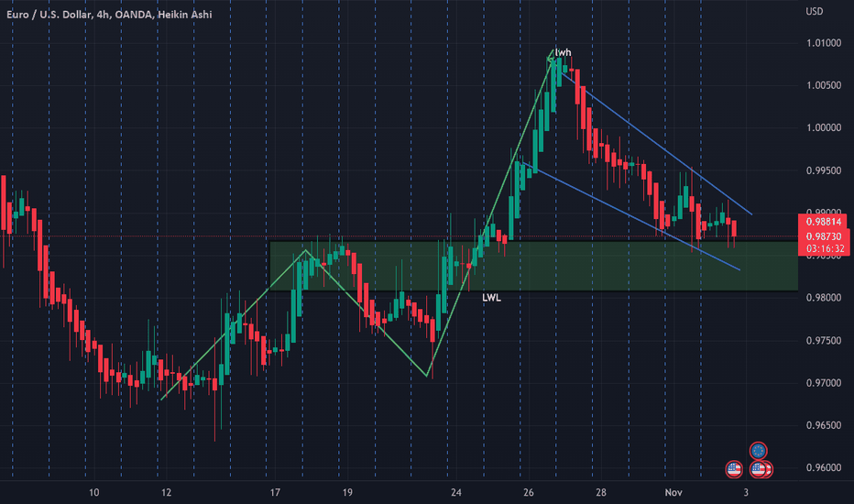Open the Euro flag economic event marker
The image size is (854, 504).
tap(758, 451)
